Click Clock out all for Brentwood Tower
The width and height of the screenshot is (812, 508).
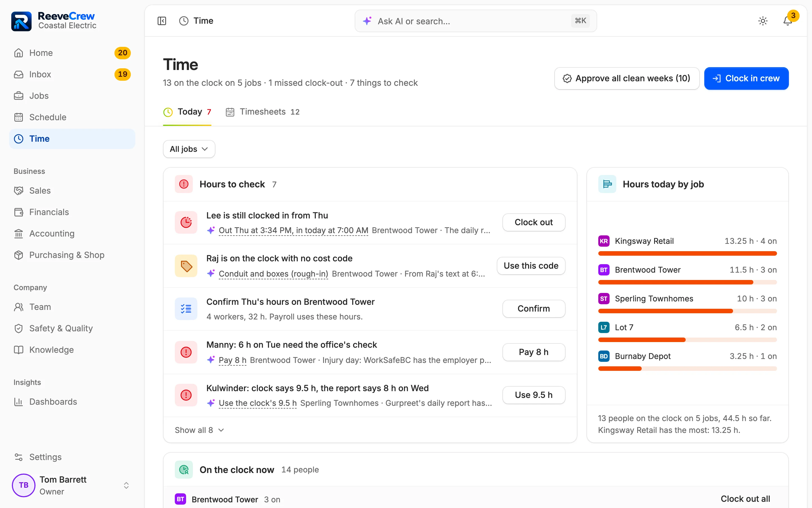745,499
